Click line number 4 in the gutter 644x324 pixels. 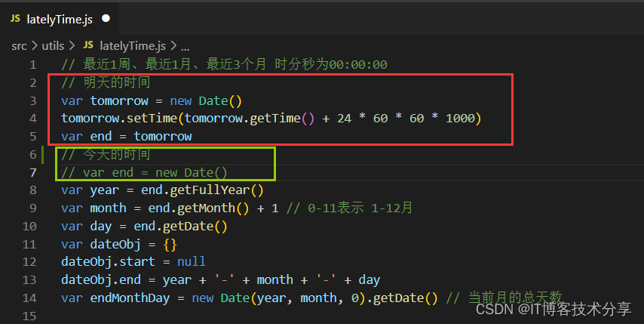pos(33,119)
